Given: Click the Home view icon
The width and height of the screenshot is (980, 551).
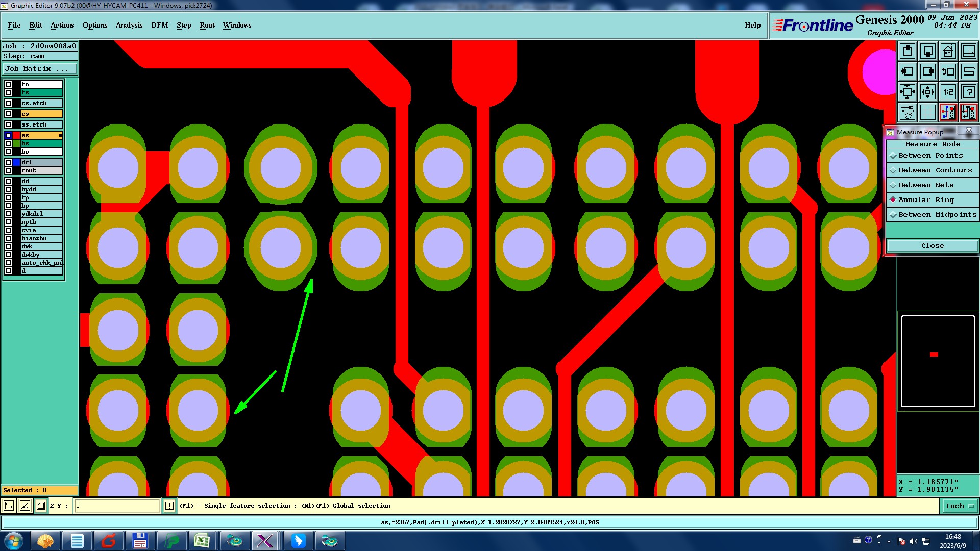Looking at the screenshot, I should pyautogui.click(x=948, y=51).
